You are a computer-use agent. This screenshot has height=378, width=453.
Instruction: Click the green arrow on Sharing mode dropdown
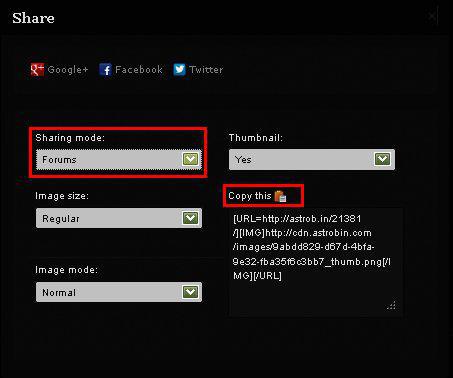pyautogui.click(x=190, y=159)
